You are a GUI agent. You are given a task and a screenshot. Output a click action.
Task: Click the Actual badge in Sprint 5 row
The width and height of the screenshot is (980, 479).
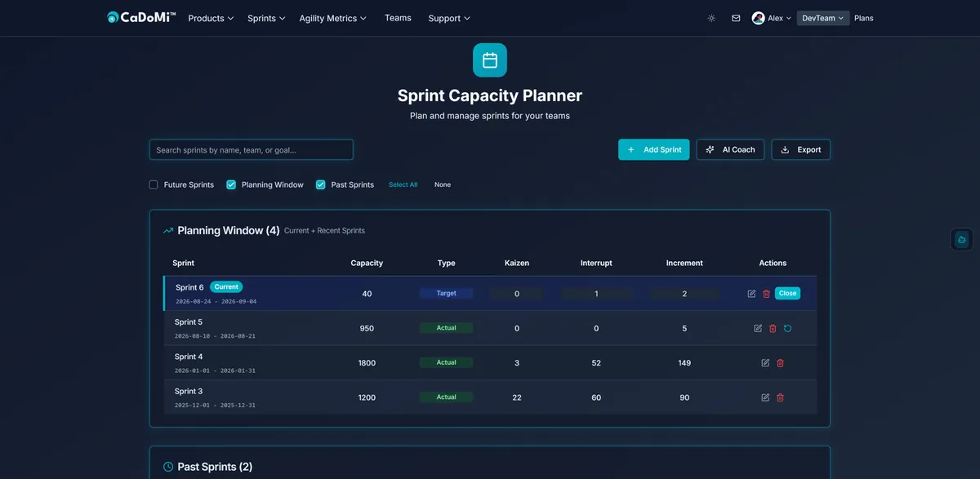[x=446, y=328]
